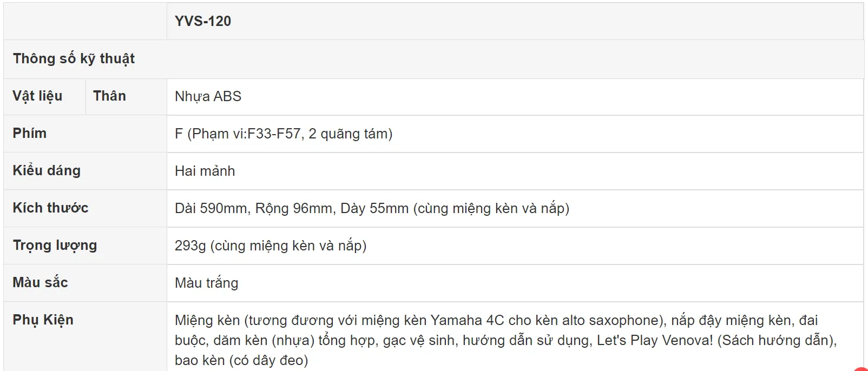Select the Thông số kỹ thuật section heading
This screenshot has width=868, height=371.
74,58
